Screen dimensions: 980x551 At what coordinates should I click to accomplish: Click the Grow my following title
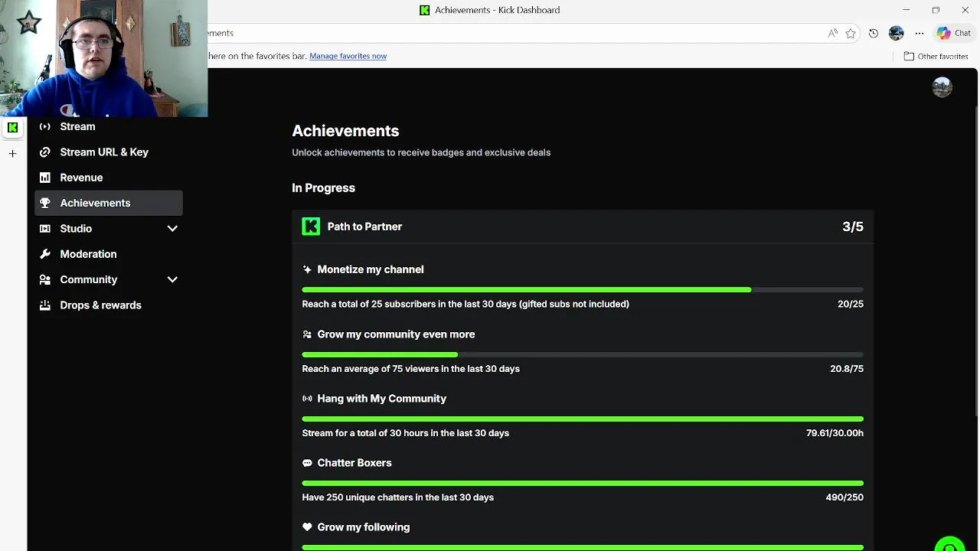[x=364, y=527]
